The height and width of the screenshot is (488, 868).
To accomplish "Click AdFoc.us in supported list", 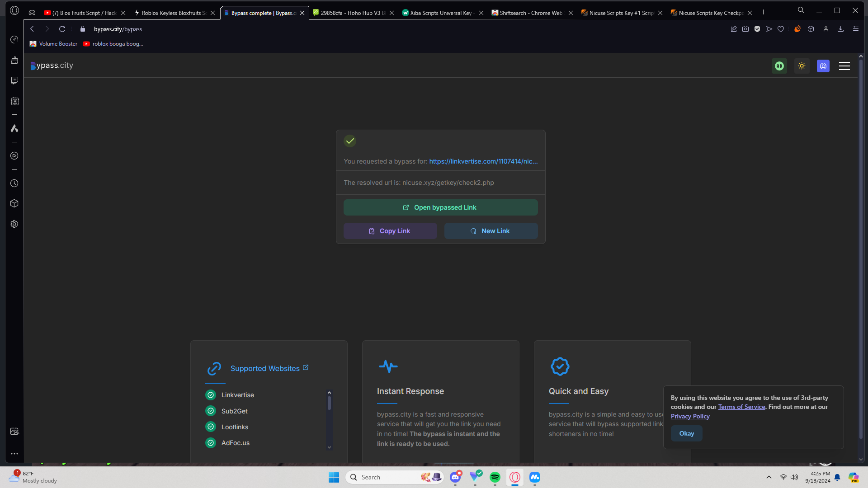I will pyautogui.click(x=235, y=443).
